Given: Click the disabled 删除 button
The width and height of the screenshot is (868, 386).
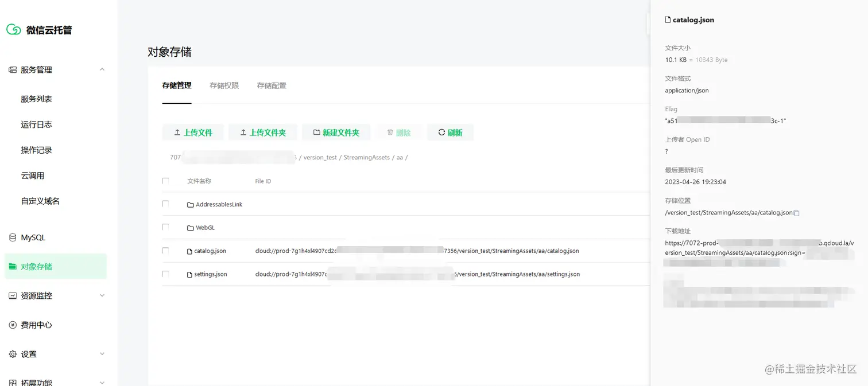Looking at the screenshot, I should (x=399, y=132).
